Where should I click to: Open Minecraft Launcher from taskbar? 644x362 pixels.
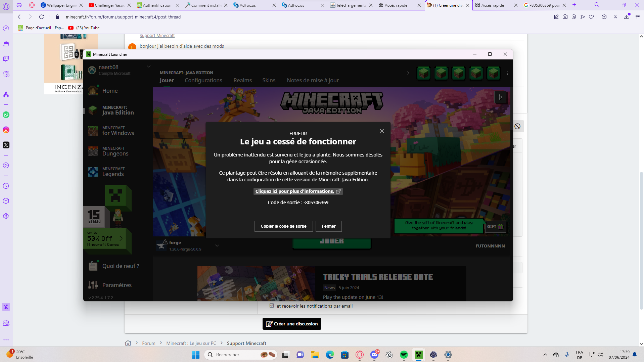419,355
